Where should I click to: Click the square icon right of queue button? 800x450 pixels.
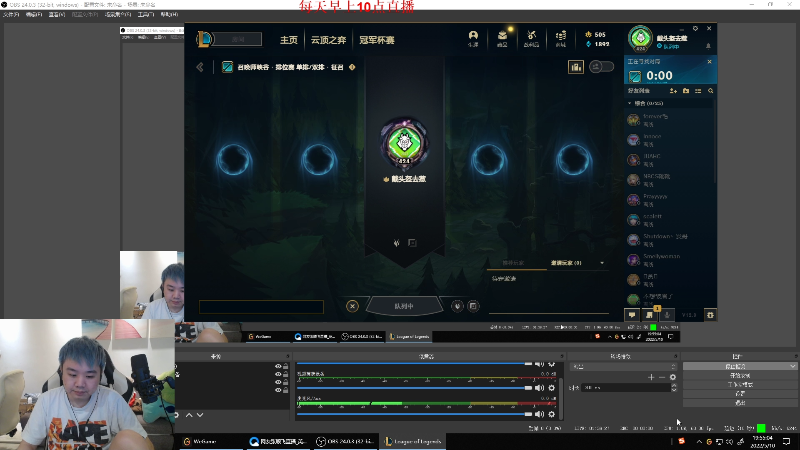[473, 306]
